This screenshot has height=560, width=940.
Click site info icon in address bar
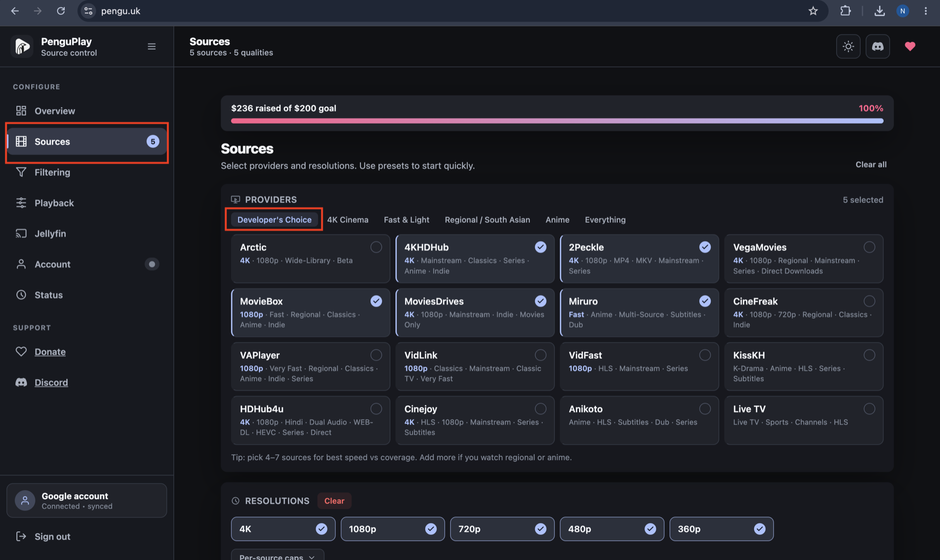click(x=88, y=11)
